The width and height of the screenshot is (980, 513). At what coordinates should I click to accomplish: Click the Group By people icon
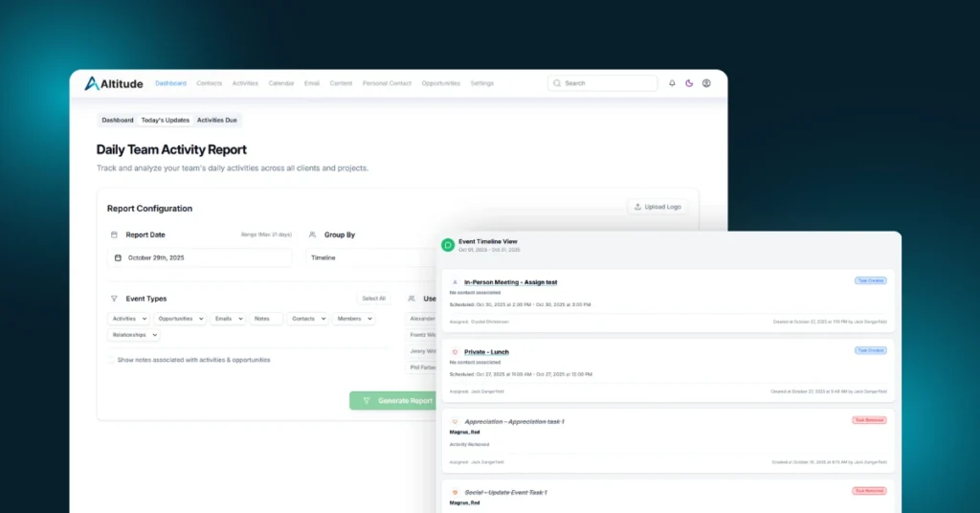click(x=312, y=234)
